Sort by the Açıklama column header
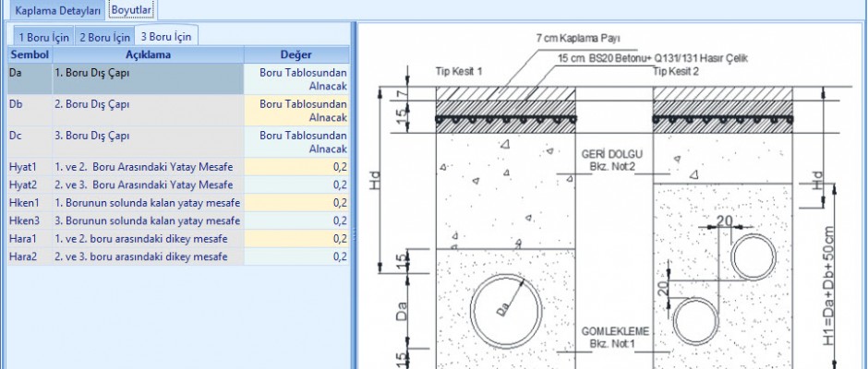Screen dimensions: 868x369 click(149, 55)
